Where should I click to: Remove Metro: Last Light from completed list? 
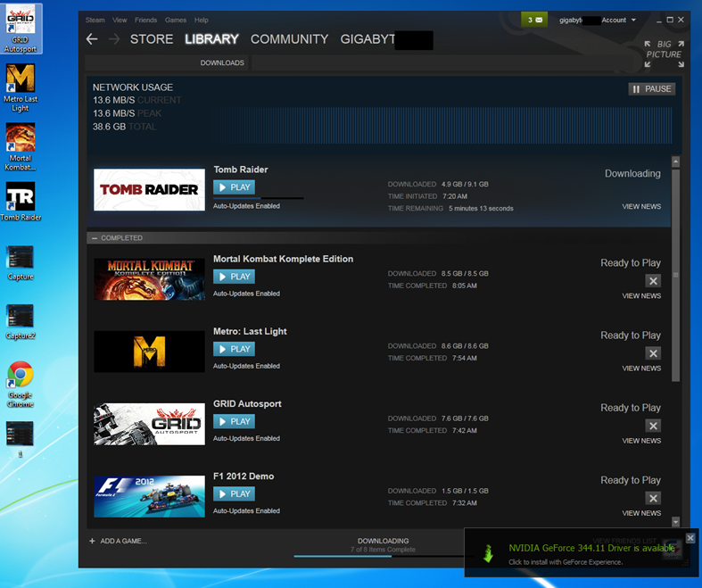[x=653, y=353]
